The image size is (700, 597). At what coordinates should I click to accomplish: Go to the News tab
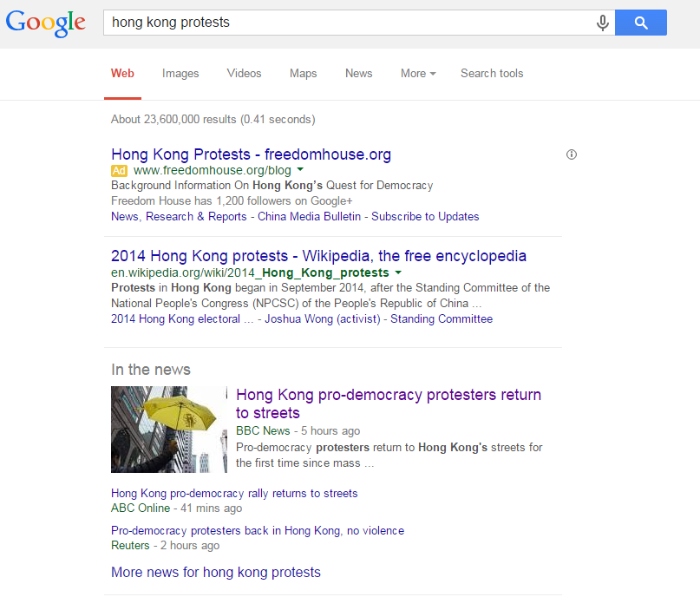tap(358, 73)
